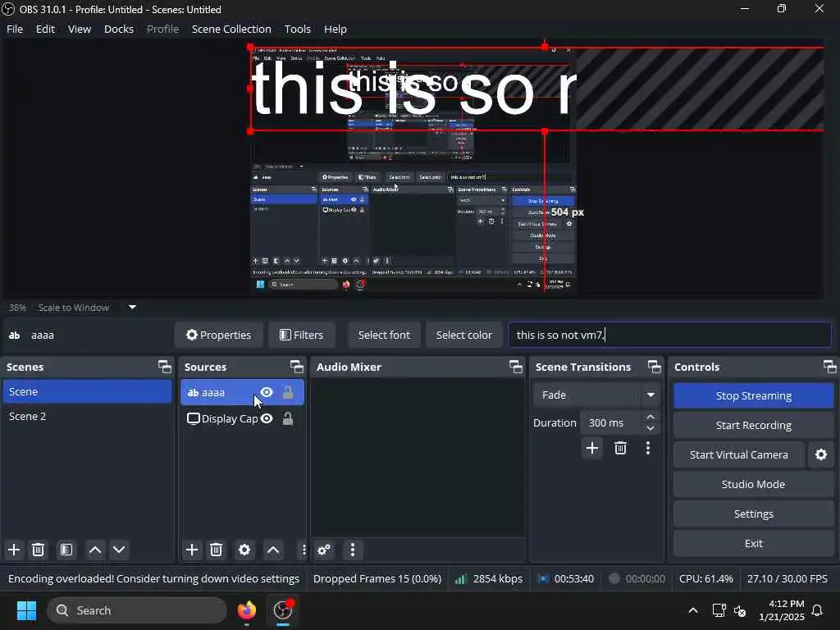Viewport: 840px width, 630px height.
Task: Open the View menu
Action: pos(80,29)
